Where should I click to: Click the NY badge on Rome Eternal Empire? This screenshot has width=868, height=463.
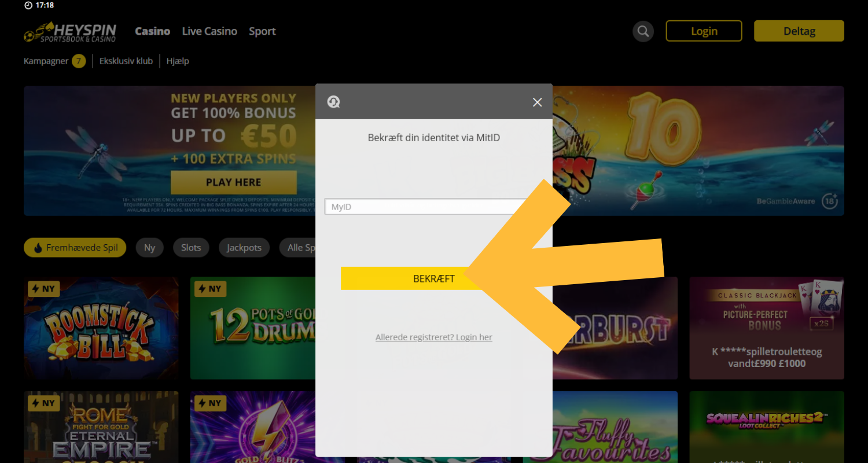pos(44,403)
